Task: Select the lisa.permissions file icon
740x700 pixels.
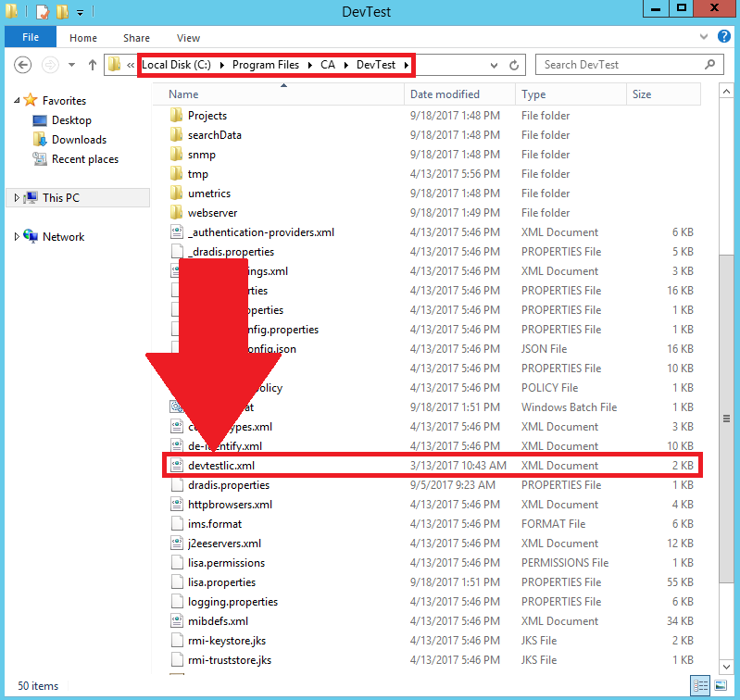Action: 177,562
